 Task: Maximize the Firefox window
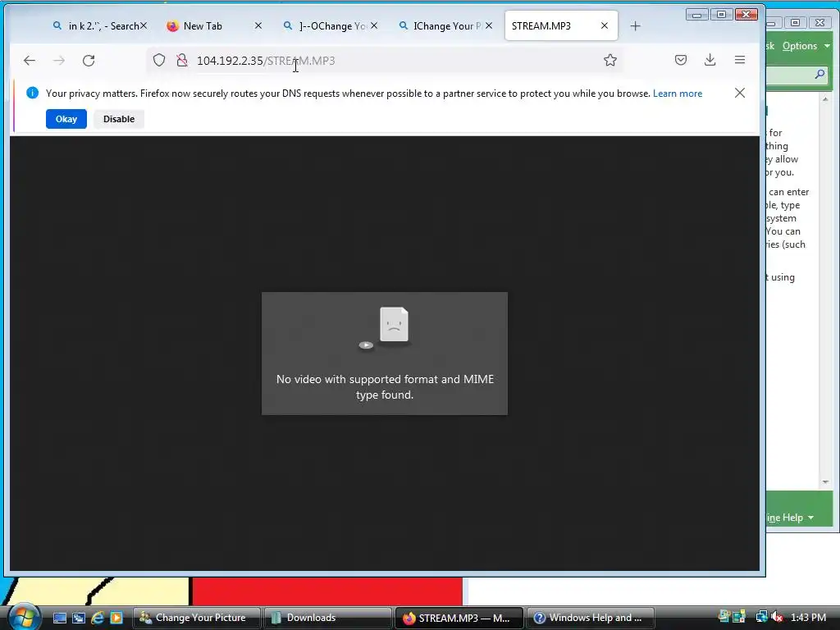(722, 15)
